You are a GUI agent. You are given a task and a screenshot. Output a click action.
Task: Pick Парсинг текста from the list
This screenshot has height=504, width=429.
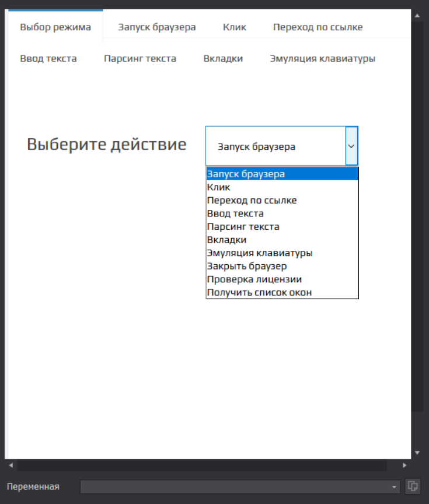[282, 226]
